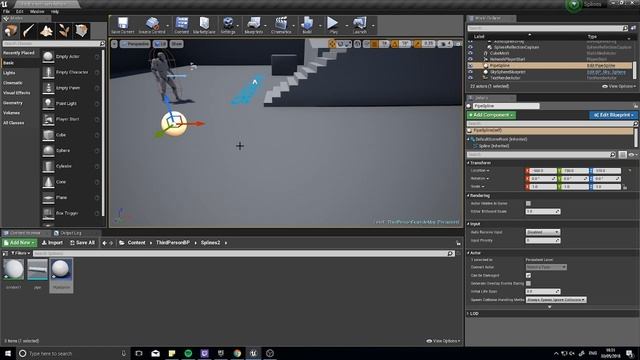
Task: Open Spawn Collision Handling Method dropdown
Action: [556, 300]
